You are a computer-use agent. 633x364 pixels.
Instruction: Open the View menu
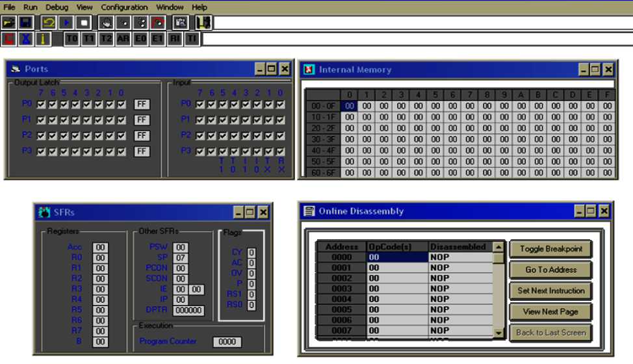click(84, 7)
